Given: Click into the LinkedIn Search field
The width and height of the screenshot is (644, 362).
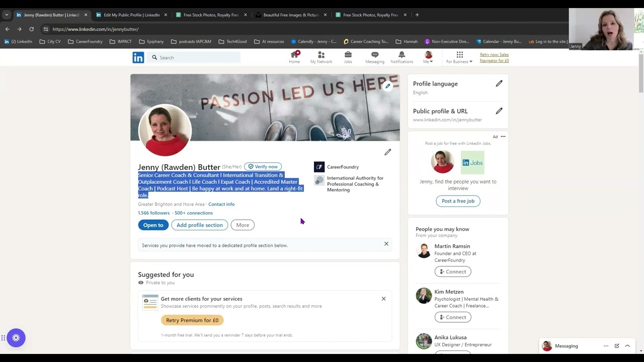Looking at the screenshot, I should click(x=195, y=57).
